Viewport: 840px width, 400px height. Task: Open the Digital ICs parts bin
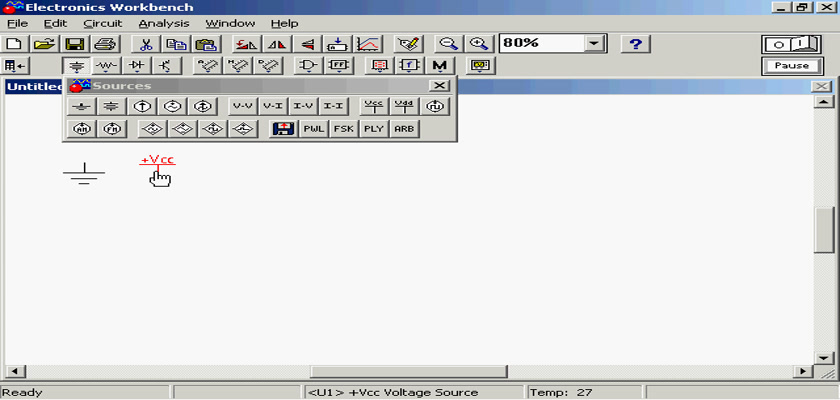point(268,66)
